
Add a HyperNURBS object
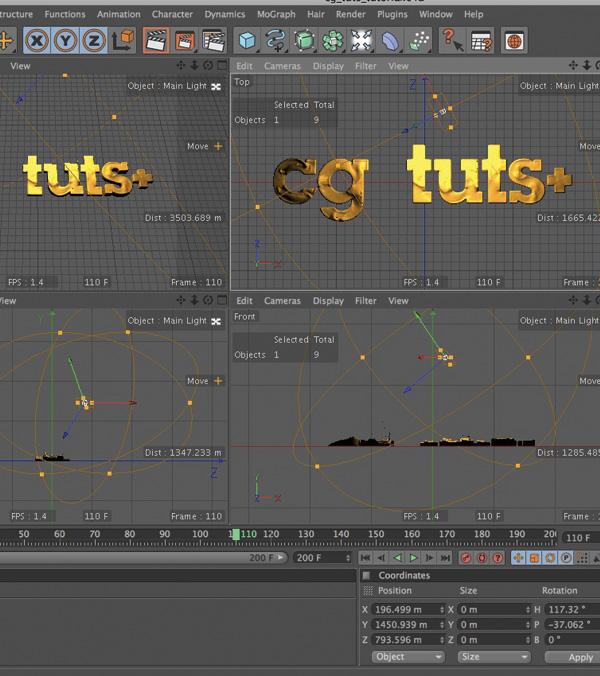tap(304, 41)
